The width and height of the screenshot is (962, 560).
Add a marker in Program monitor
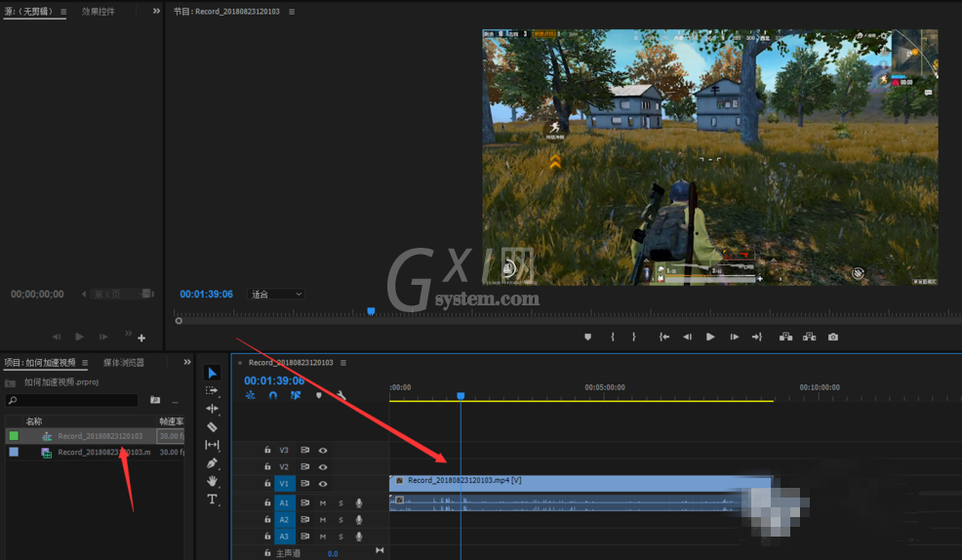pos(587,337)
